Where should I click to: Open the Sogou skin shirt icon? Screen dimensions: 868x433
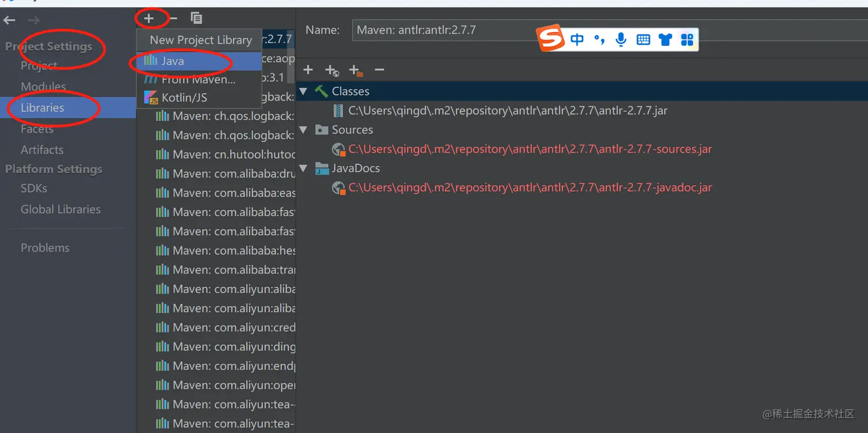(665, 40)
